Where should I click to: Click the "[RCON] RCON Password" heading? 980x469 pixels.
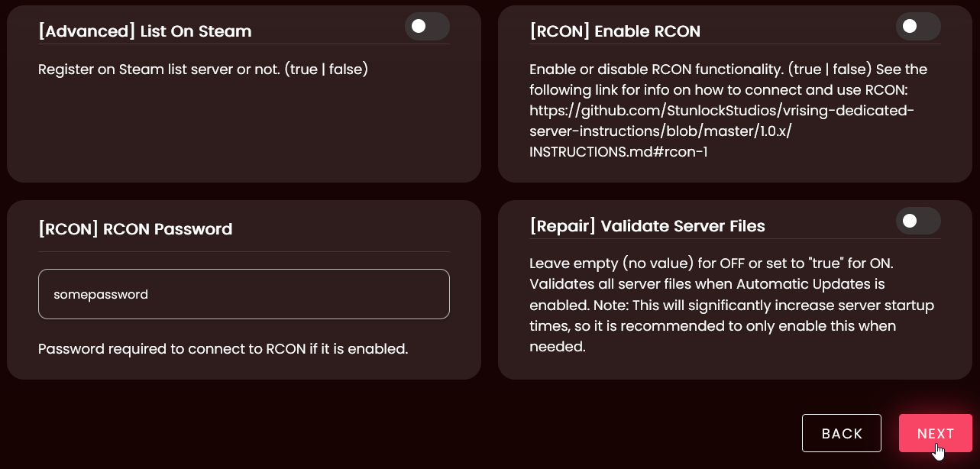point(135,228)
